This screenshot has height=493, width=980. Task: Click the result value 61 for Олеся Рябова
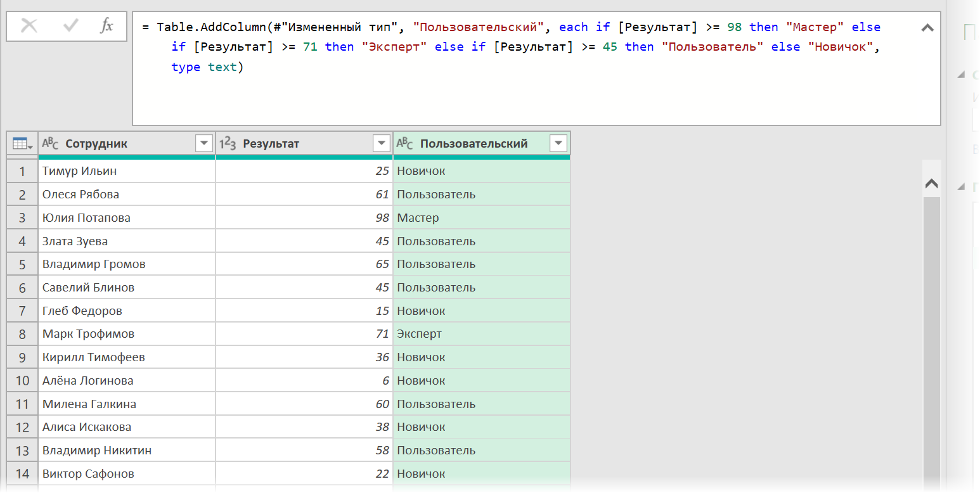click(x=304, y=195)
